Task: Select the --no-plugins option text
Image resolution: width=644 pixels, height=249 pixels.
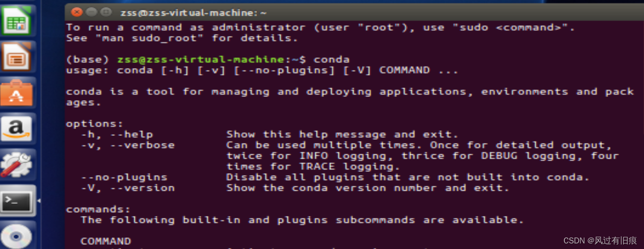Action: pos(124,177)
